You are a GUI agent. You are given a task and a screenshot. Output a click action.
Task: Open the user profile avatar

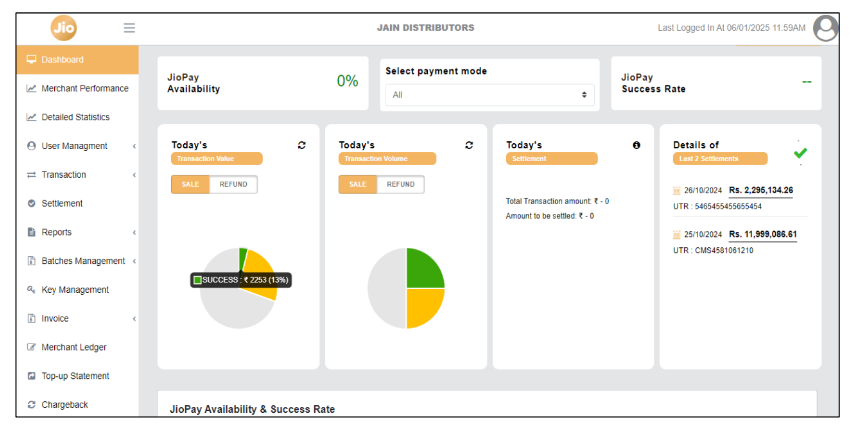coord(825,28)
